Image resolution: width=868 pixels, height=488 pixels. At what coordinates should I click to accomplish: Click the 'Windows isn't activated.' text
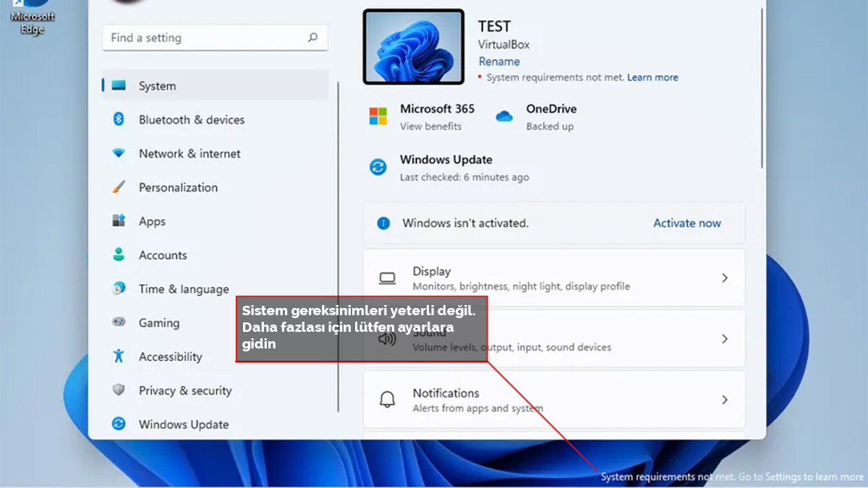(x=466, y=223)
